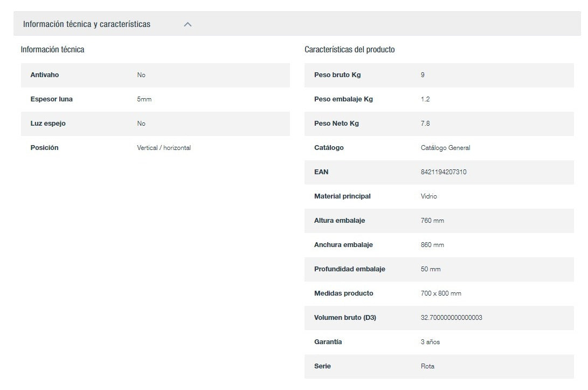Click the Peso embalaje Kg value 1.2

click(x=425, y=99)
